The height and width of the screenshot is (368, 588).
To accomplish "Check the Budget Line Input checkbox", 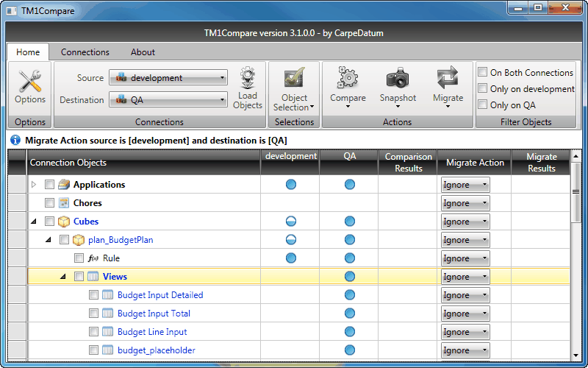I will [x=93, y=332].
